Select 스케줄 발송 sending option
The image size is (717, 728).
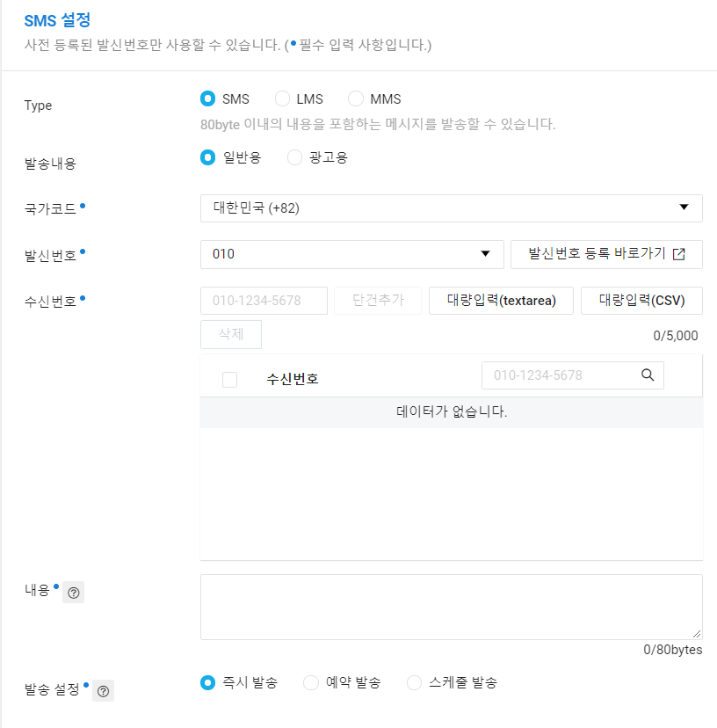coord(413,681)
